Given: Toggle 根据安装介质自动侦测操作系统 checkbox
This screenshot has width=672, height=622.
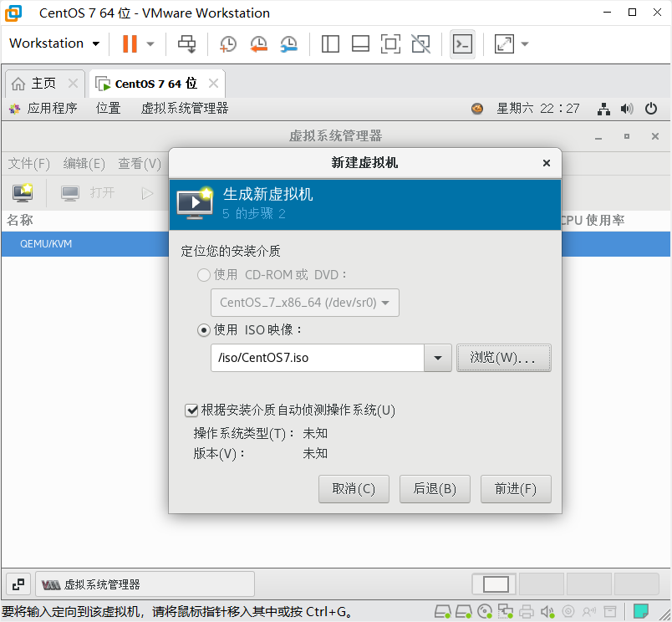Looking at the screenshot, I should pos(191,410).
